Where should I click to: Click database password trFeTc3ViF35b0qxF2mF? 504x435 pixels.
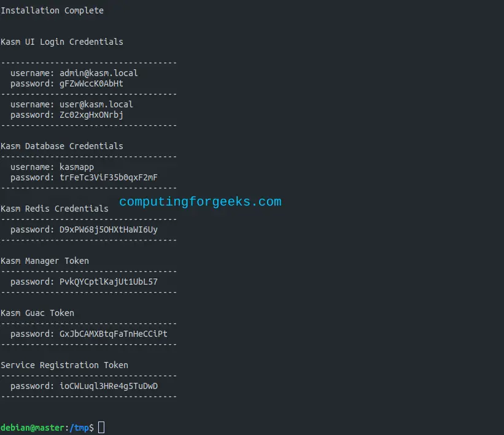(x=109, y=178)
